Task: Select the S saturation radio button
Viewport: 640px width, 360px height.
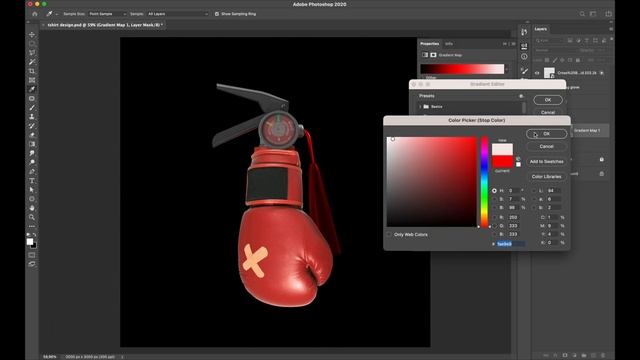Action: point(494,199)
